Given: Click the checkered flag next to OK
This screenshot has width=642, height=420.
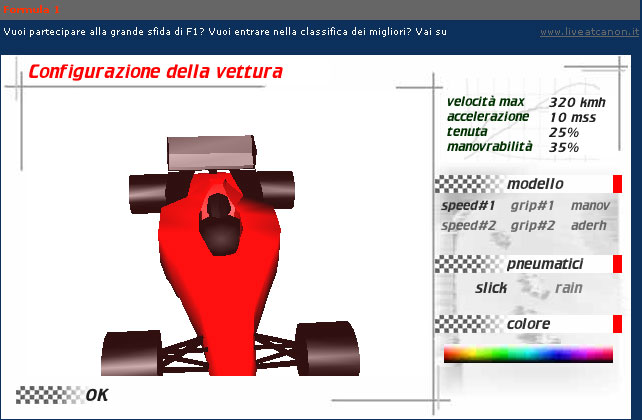Looking at the screenshot, I should [49, 394].
